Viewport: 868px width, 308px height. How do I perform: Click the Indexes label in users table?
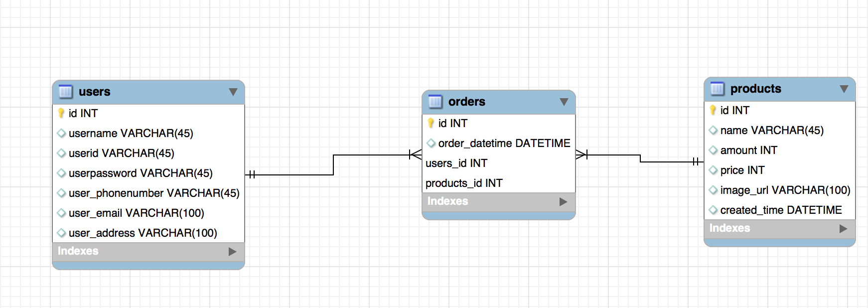tap(78, 251)
